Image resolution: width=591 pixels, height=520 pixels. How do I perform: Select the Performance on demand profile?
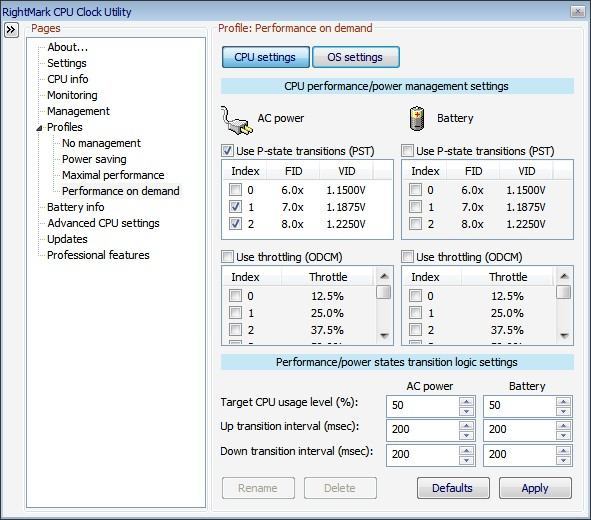click(121, 191)
